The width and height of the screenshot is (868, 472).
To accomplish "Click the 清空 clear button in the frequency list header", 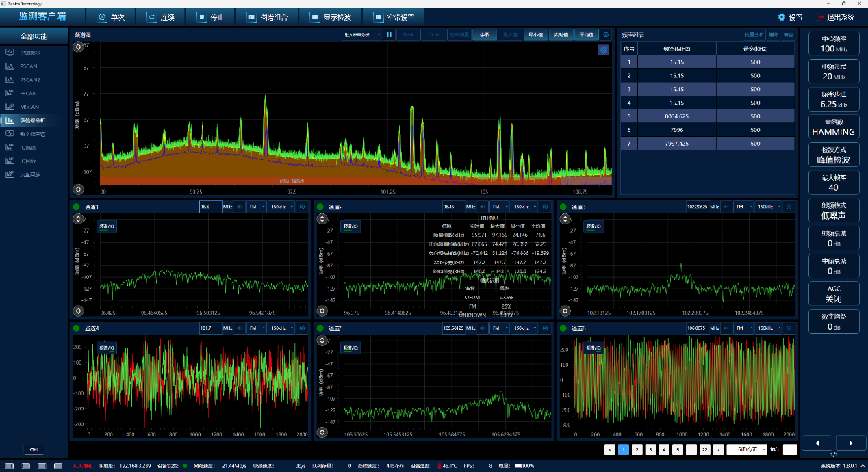I will pyautogui.click(x=788, y=34).
